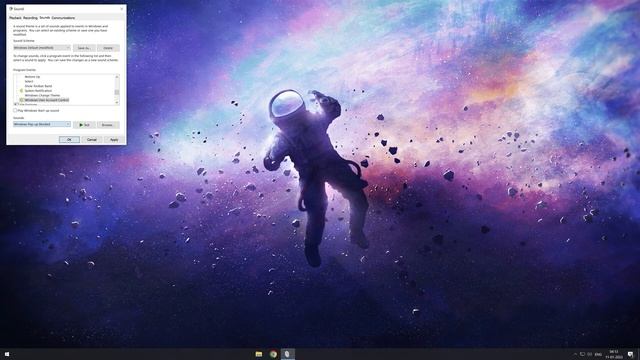Click the Program Events list scroll down arrow

click(117, 102)
